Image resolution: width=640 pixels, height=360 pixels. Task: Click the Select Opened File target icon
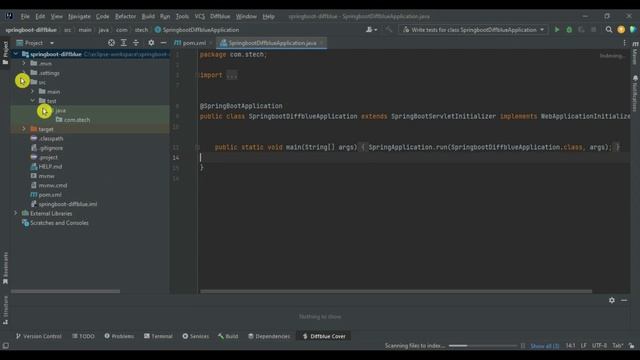point(111,43)
